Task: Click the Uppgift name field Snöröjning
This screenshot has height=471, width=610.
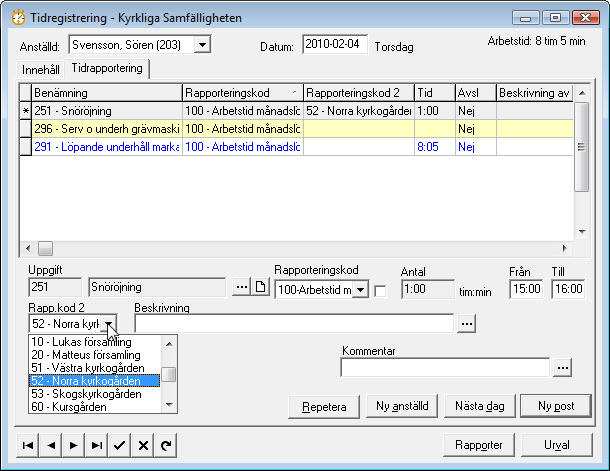Action: 157,287
